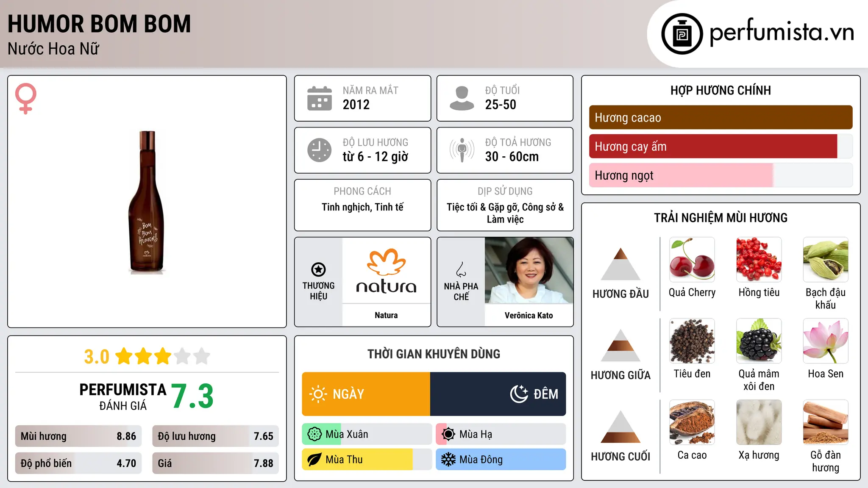Click the Mùa Thu season bar
This screenshot has height=488, width=868.
pyautogui.click(x=367, y=460)
